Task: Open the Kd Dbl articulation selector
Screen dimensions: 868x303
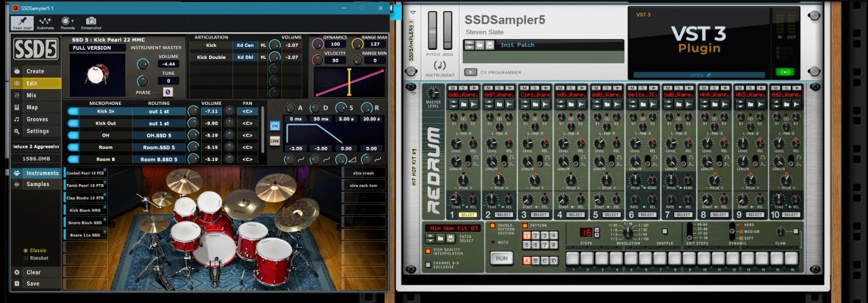Action: [245, 57]
